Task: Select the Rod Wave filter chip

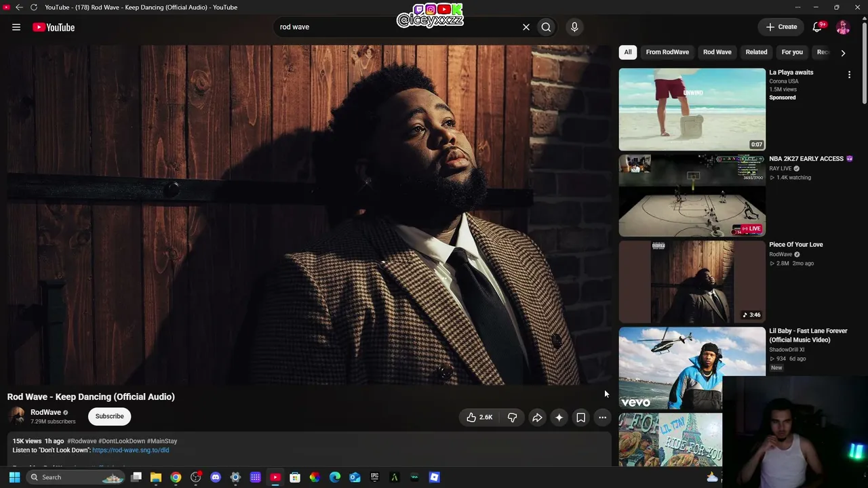Action: click(717, 52)
